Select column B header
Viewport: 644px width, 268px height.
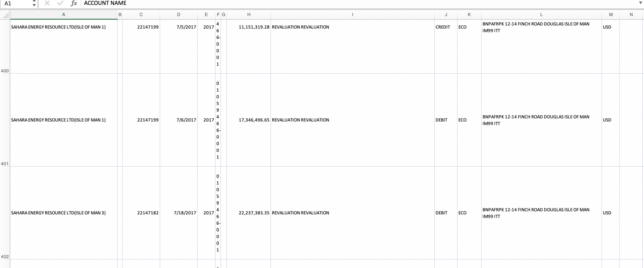[120, 15]
